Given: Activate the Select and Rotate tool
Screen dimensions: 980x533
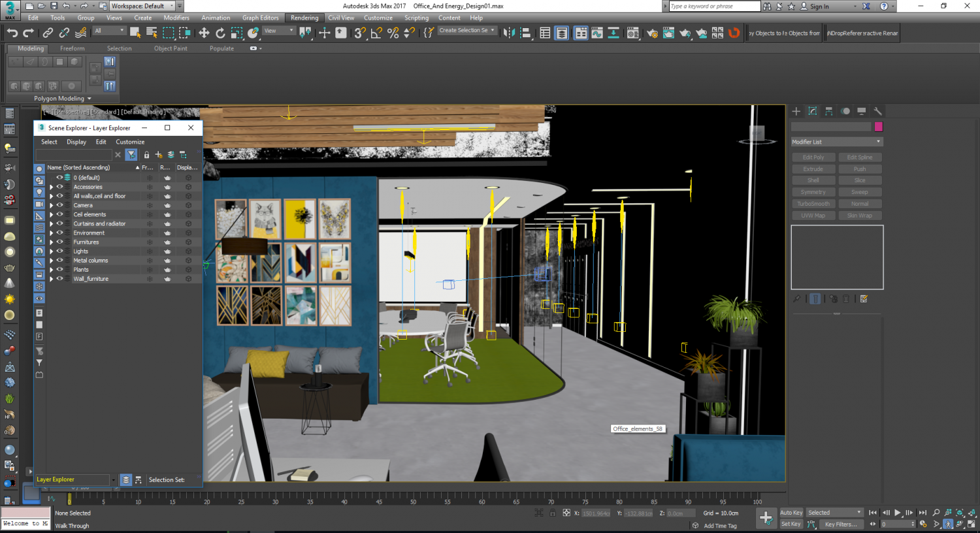Looking at the screenshot, I should [221, 32].
